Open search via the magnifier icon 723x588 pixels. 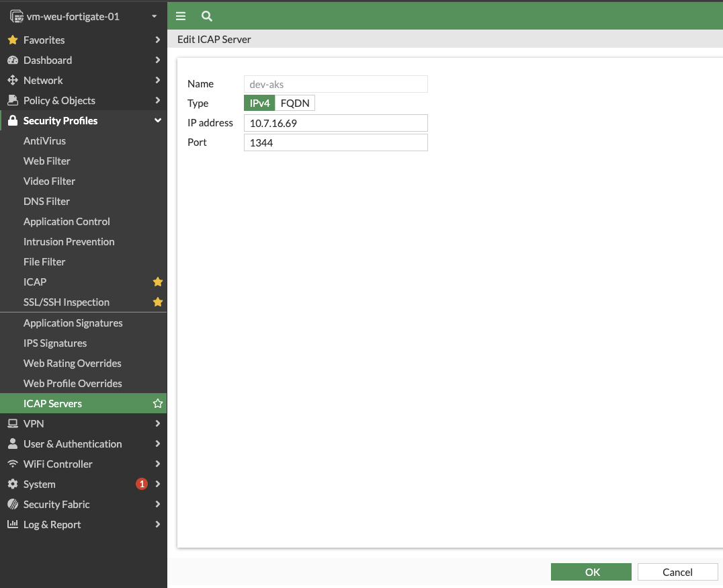point(207,16)
